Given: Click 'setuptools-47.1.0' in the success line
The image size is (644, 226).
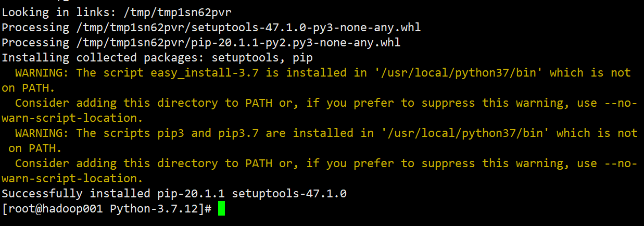Looking at the screenshot, I should [x=289, y=194].
